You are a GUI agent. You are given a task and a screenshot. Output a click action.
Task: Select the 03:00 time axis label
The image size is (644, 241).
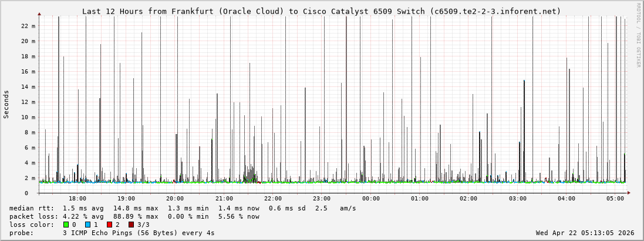518,199
